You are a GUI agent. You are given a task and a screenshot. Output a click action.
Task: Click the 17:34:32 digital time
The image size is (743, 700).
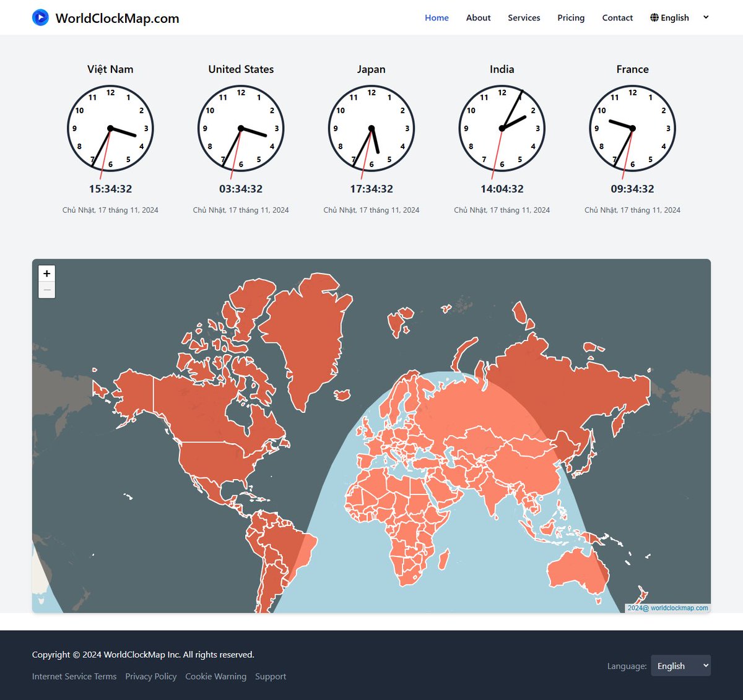371,189
